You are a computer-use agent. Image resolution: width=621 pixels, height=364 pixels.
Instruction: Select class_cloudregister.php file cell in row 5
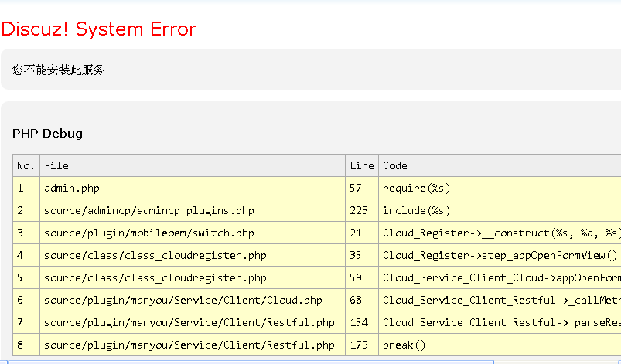pos(193,277)
